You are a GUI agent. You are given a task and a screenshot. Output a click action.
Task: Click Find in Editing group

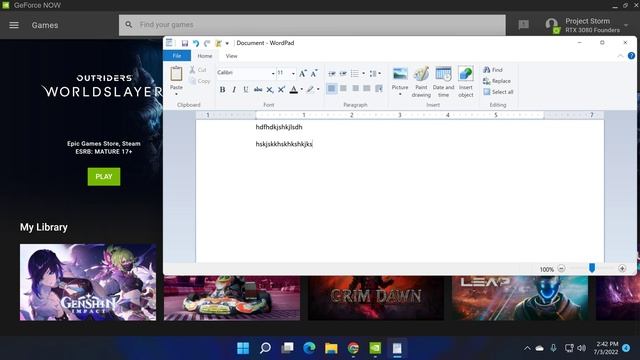pos(493,70)
